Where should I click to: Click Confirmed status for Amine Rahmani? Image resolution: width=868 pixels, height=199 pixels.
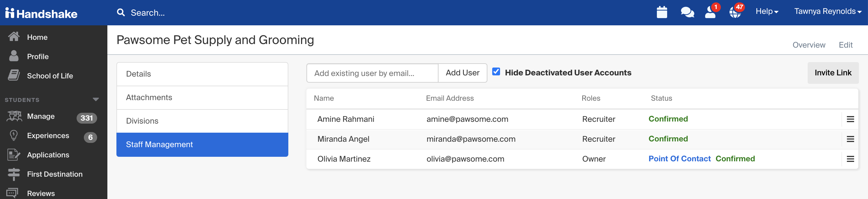[668, 119]
